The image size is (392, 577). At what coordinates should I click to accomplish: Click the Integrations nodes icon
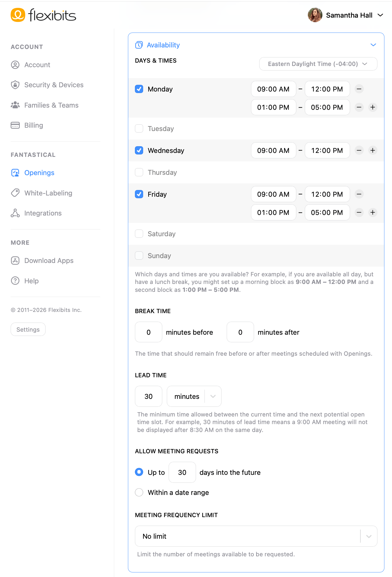15,213
